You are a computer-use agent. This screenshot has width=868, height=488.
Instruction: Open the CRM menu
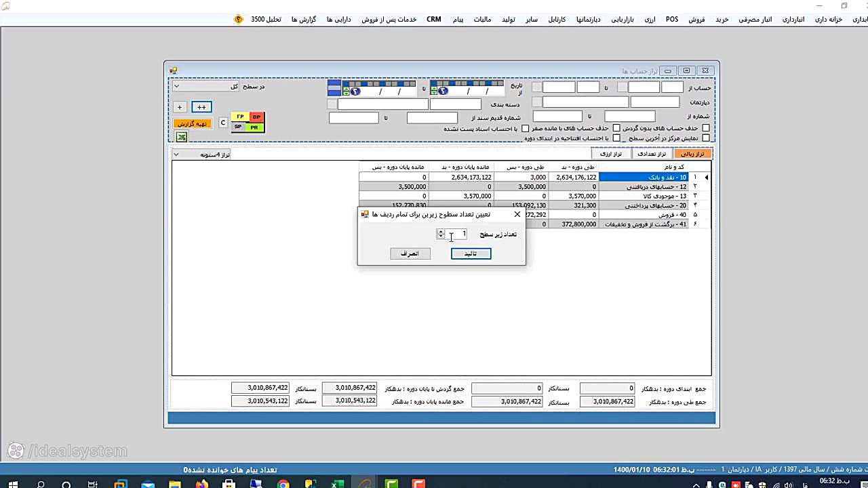pos(434,20)
